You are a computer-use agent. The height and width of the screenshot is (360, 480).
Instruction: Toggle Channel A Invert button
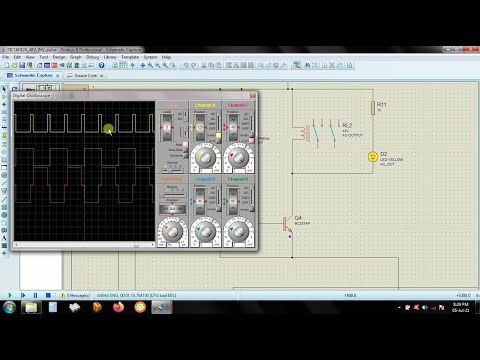pos(219,136)
